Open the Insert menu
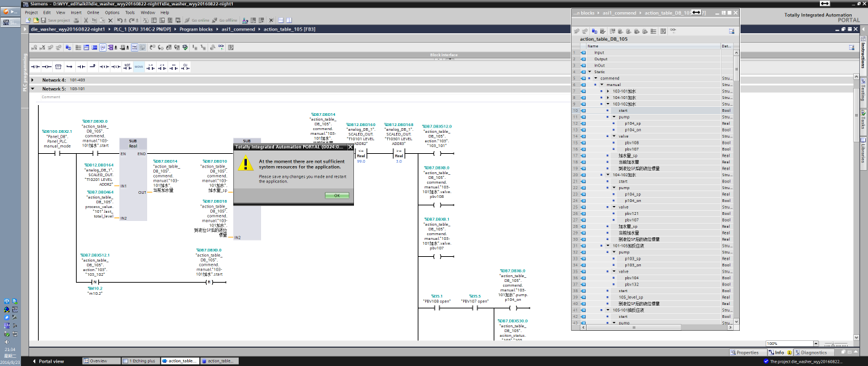The height and width of the screenshot is (366, 868). [76, 12]
